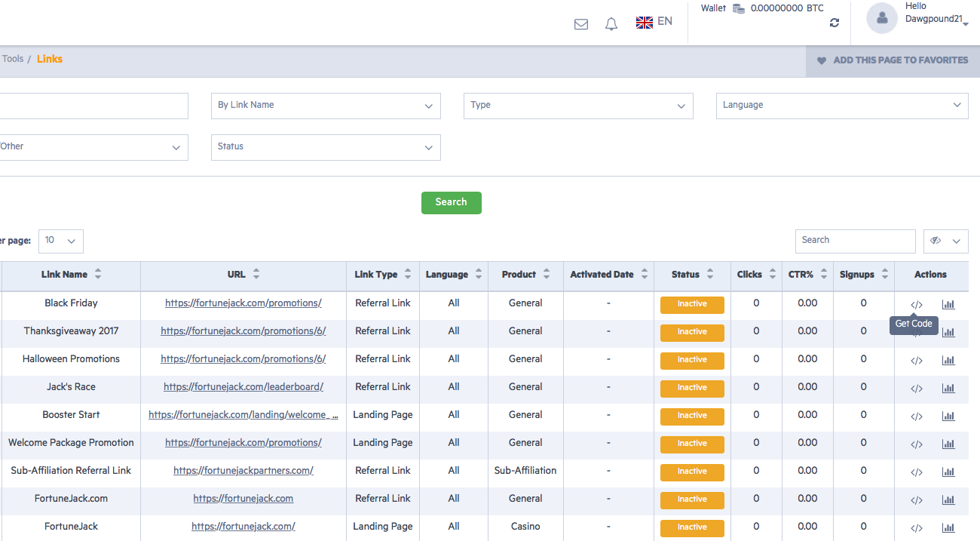
Task: Open the fortunejackpartners.com URL
Action: coord(243,471)
